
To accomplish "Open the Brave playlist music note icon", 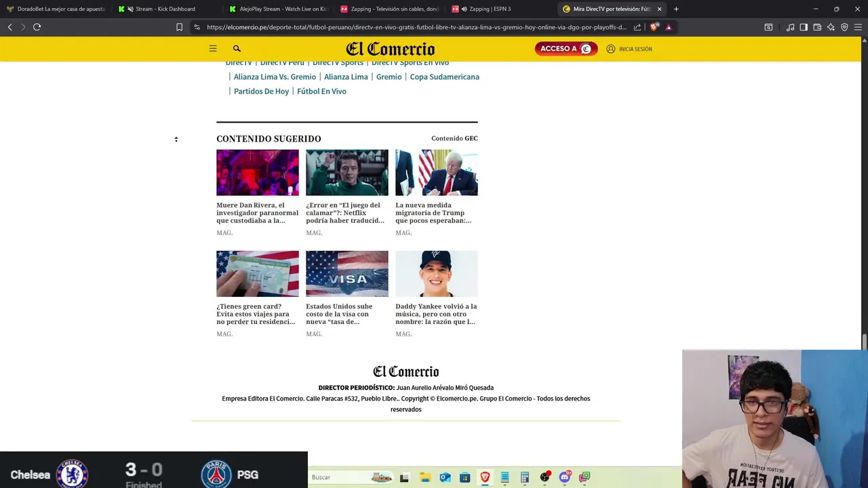I will [x=790, y=27].
